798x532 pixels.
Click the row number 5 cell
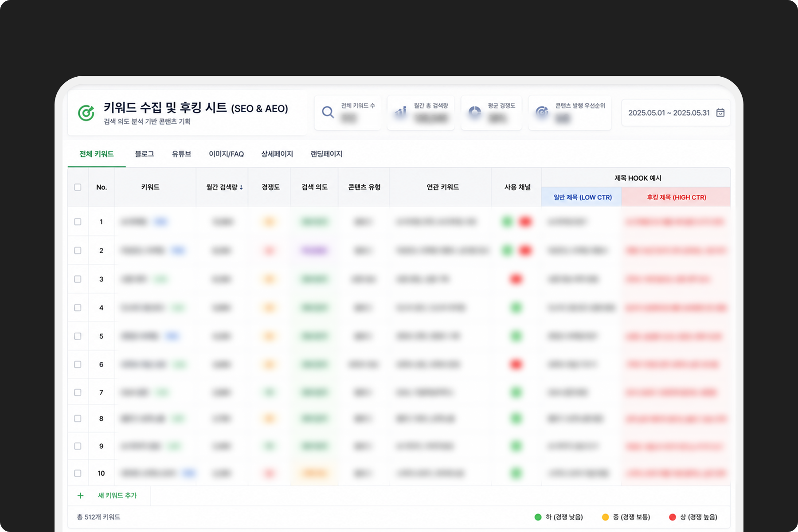(x=101, y=336)
